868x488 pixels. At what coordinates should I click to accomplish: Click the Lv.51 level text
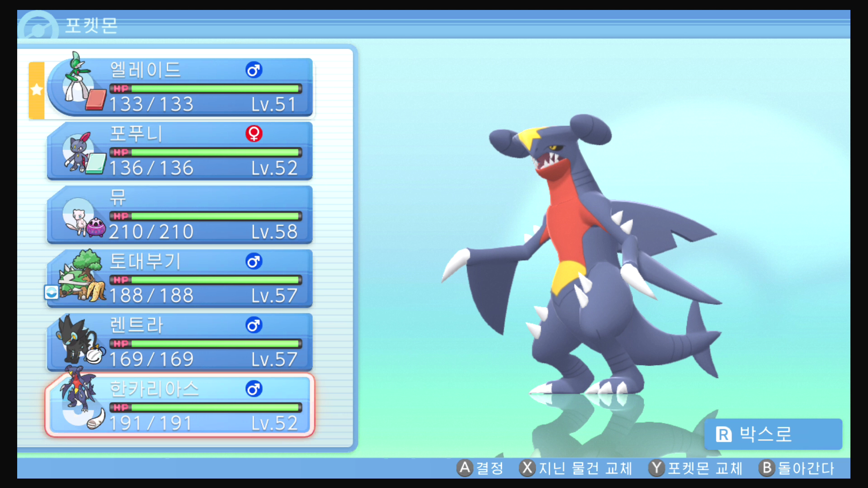point(274,104)
